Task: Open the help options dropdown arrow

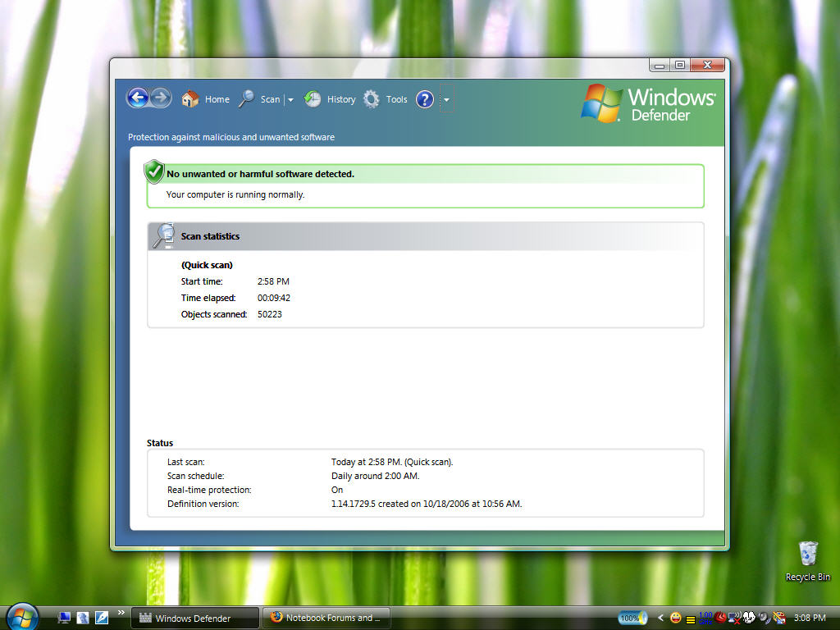Action: pos(446,99)
